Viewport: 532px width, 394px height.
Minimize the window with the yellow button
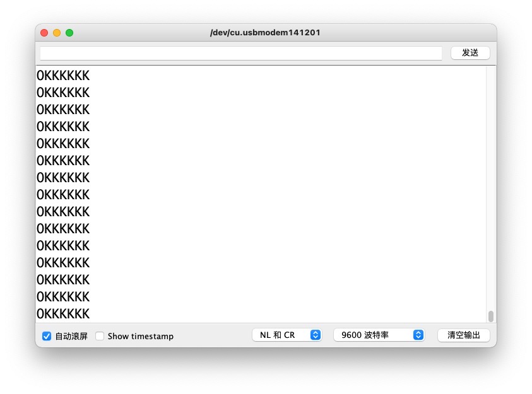(57, 33)
